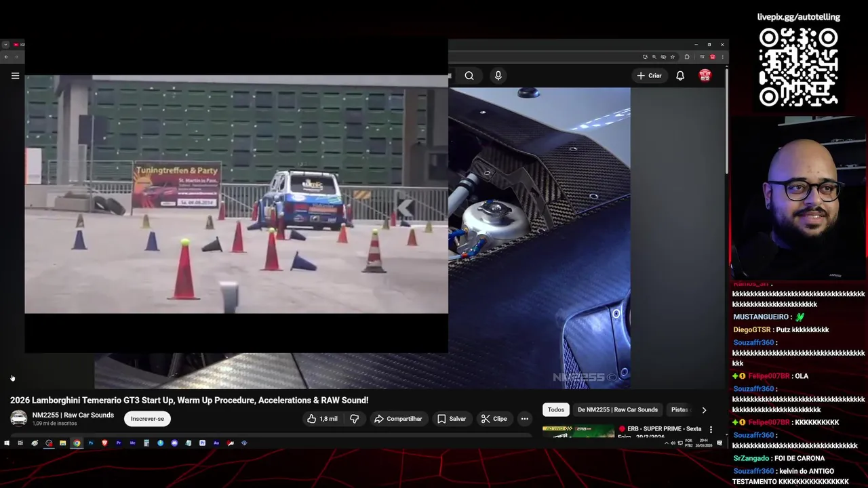Subscribe with the Inscrever-se button
The image size is (868, 488).
pos(147,419)
